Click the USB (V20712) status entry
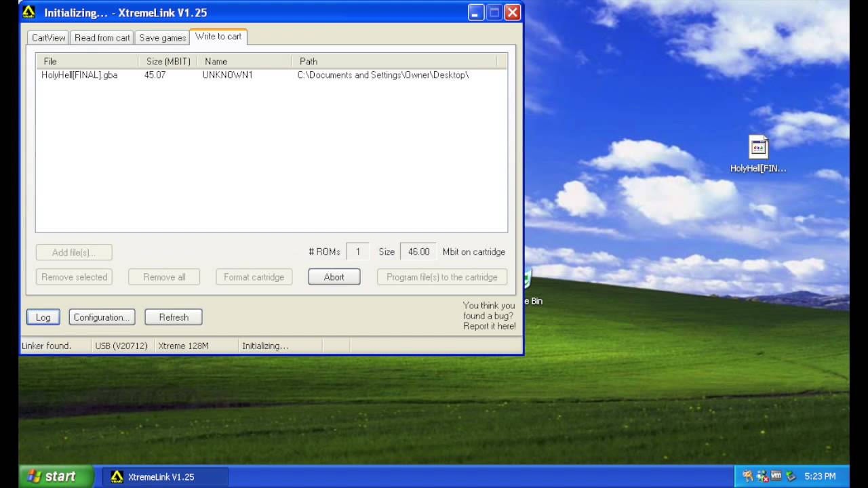 [121, 346]
